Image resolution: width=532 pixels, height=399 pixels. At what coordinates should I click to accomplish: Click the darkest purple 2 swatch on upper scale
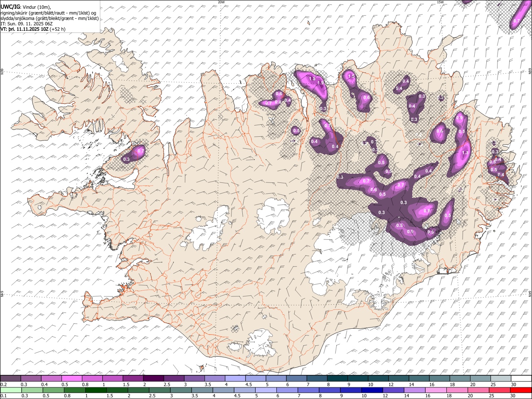[154, 379]
